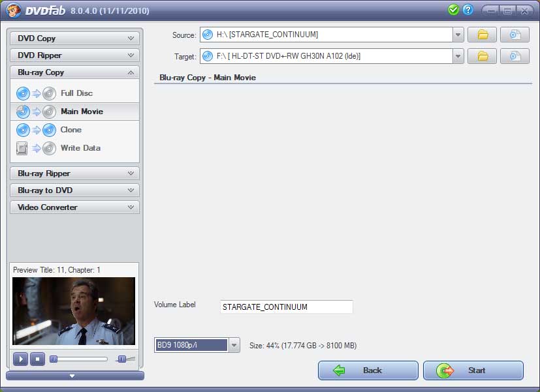Open the BD9 1080p/i output dropdown
The width and height of the screenshot is (540, 392).
pos(234,345)
